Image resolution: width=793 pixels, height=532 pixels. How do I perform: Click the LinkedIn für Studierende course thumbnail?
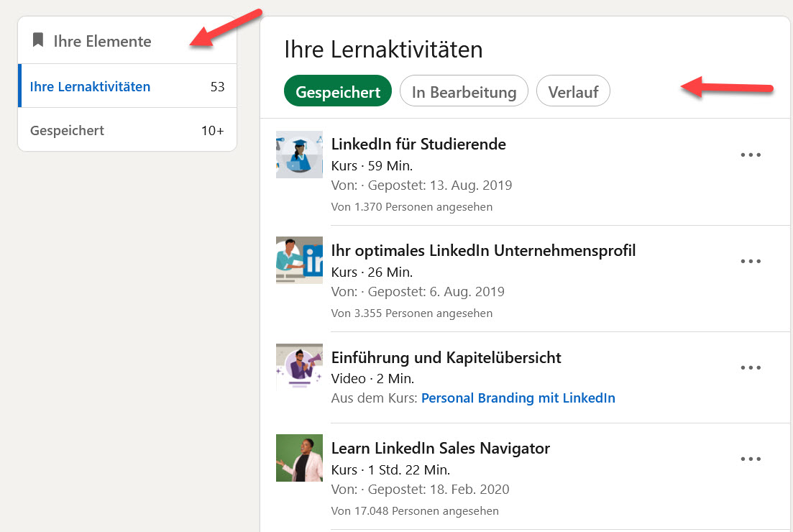(299, 154)
